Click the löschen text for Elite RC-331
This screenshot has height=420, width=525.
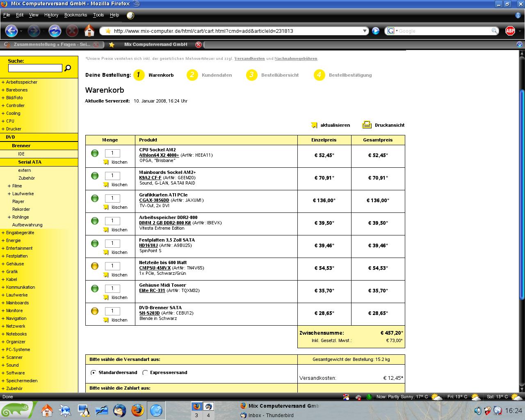tap(119, 297)
